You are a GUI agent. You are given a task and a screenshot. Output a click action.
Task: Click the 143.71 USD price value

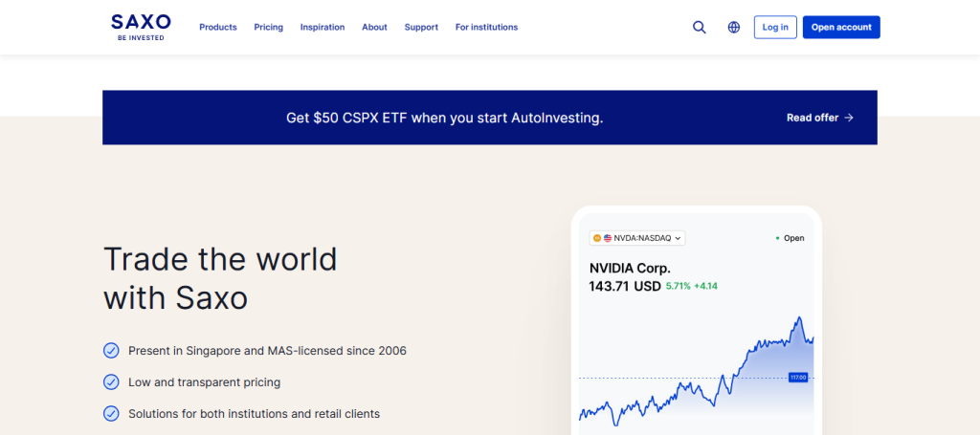pos(625,287)
